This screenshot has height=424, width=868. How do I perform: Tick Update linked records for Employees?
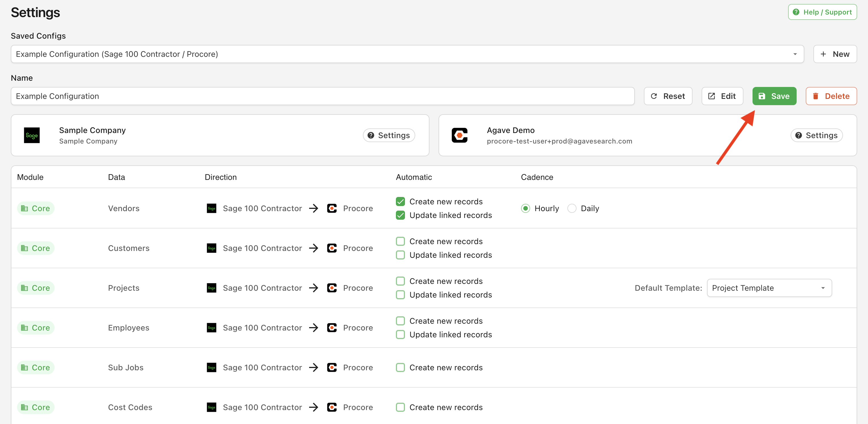(400, 334)
